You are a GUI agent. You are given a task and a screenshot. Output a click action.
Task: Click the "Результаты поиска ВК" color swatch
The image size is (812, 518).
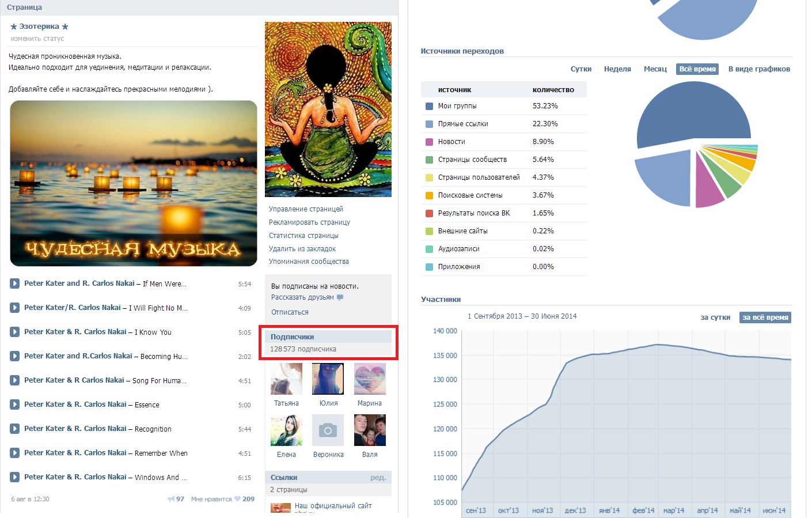(x=429, y=213)
